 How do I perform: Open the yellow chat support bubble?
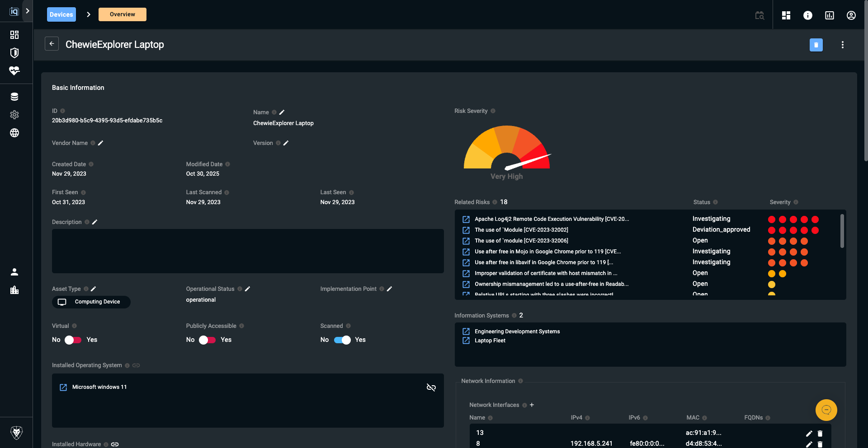(826, 410)
